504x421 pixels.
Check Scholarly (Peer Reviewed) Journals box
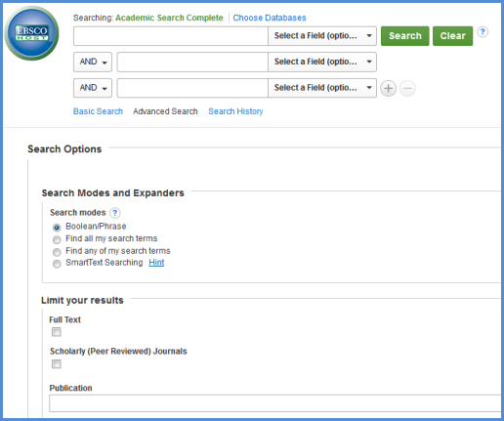[57, 363]
